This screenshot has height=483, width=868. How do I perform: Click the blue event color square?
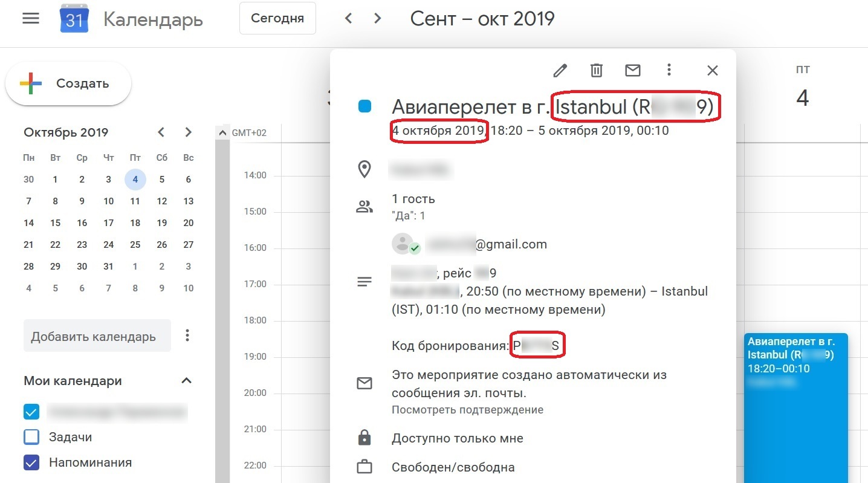(364, 106)
